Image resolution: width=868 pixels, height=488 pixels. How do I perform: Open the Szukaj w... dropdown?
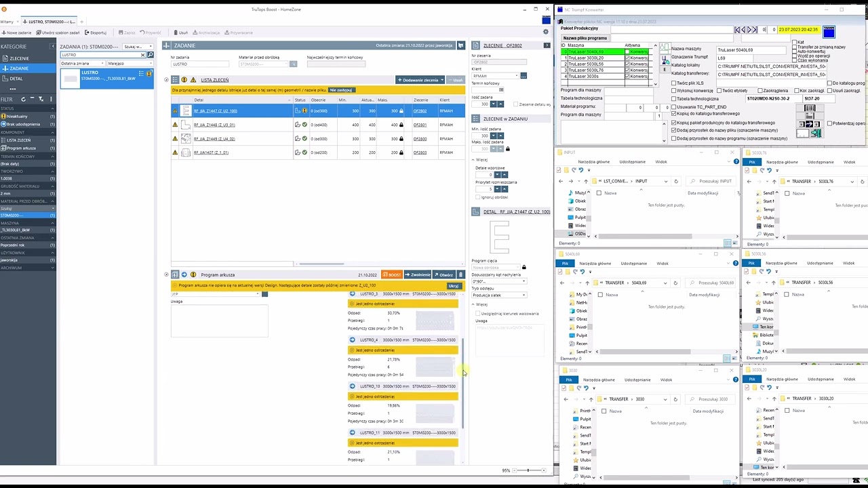point(138,47)
